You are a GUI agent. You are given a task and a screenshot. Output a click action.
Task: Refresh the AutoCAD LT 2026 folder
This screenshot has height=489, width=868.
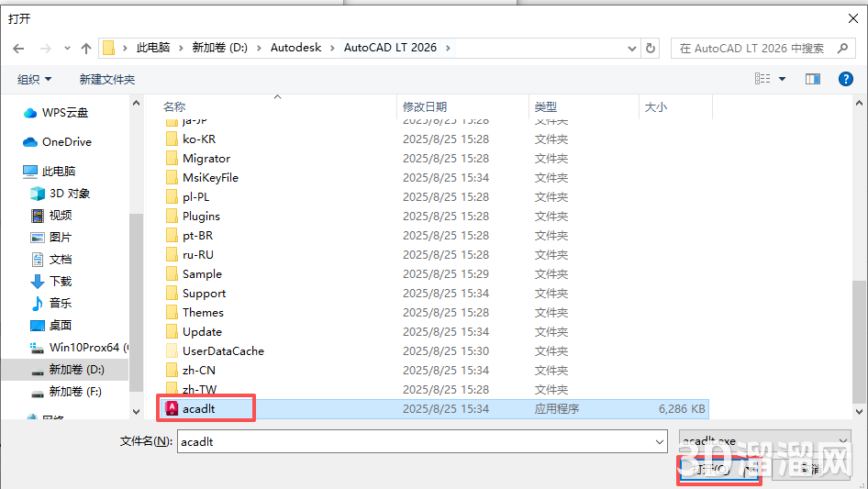[x=651, y=49]
